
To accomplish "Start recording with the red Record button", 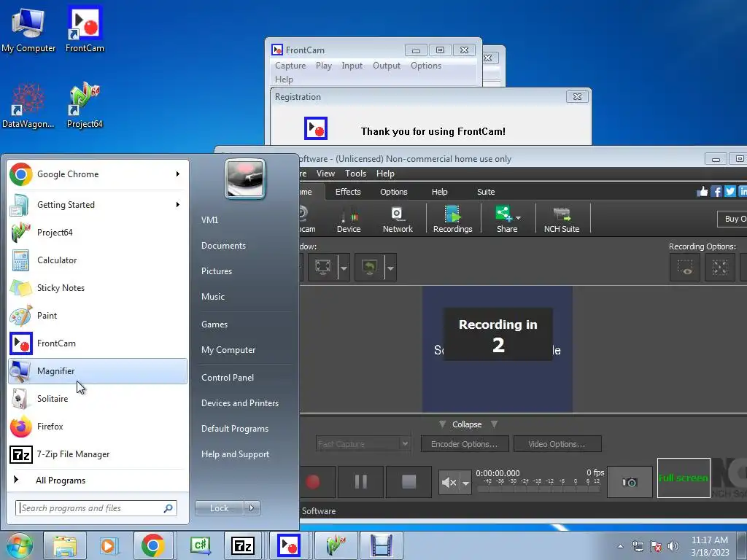I will pyautogui.click(x=312, y=482).
